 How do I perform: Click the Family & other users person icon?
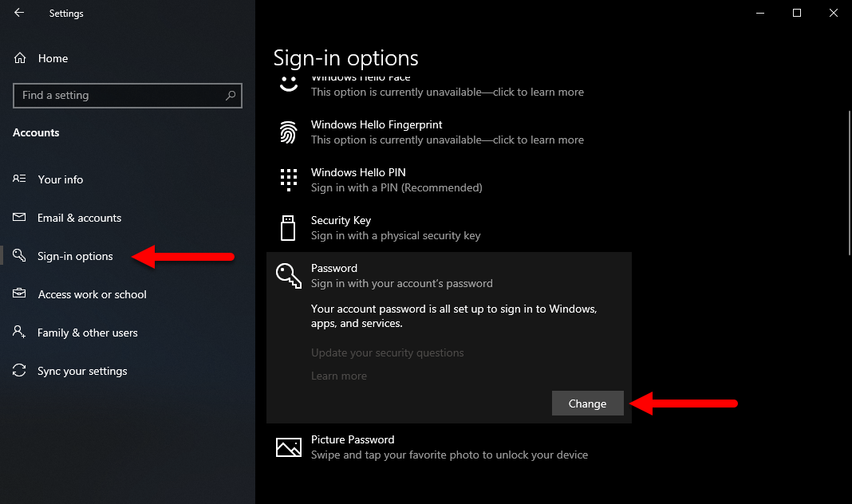19,331
